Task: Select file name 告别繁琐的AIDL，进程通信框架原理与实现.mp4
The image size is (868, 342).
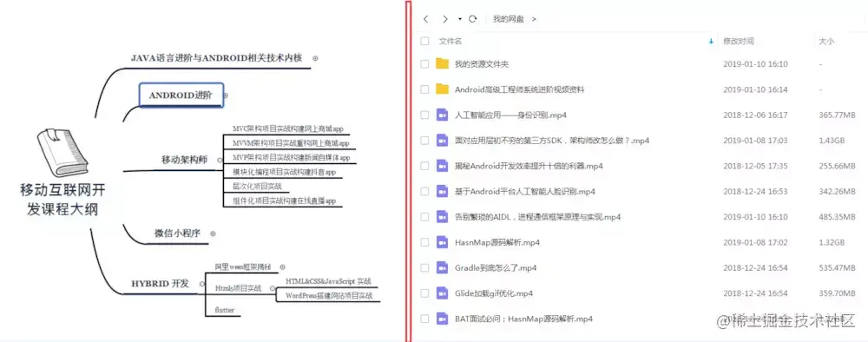Action: click(537, 217)
